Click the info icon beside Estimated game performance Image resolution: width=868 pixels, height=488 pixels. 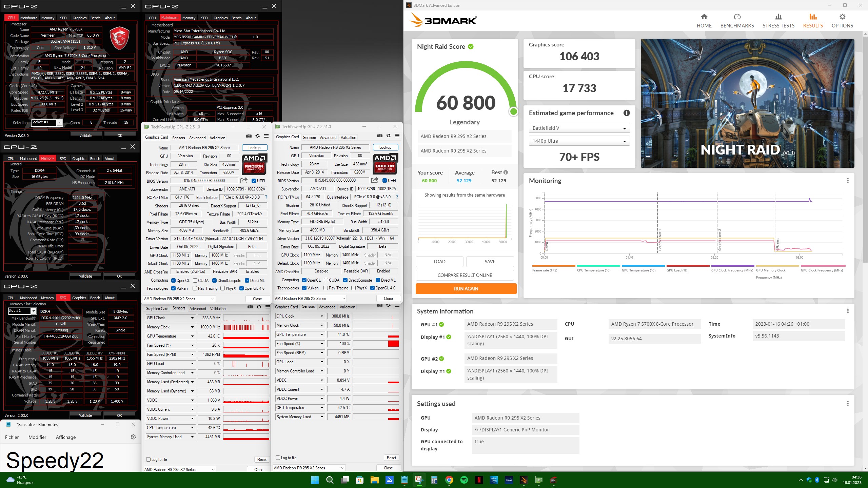click(x=627, y=113)
